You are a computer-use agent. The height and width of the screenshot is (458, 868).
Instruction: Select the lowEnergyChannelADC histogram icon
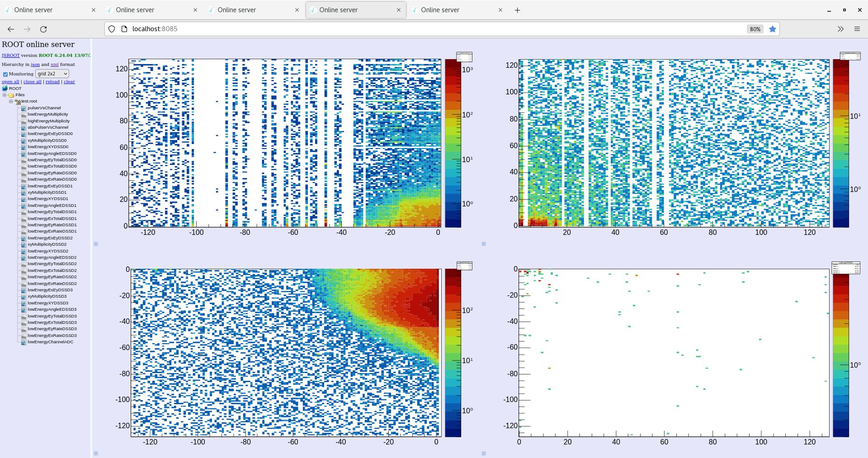pyautogui.click(x=23, y=342)
